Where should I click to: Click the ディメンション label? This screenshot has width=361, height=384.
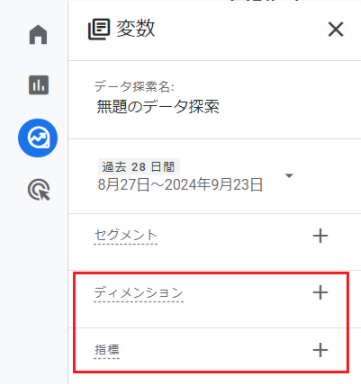(139, 293)
